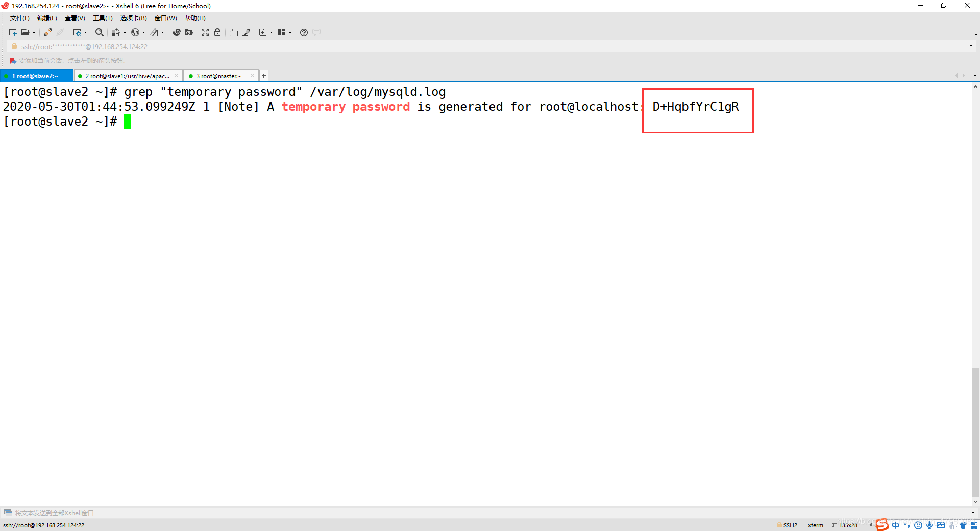Expand the encoding globe dropdown arrow
This screenshot has width=980, height=531.
click(143, 32)
